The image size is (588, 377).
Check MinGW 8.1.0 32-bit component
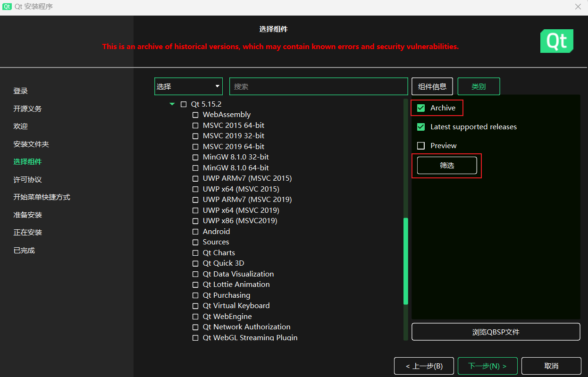(x=195, y=157)
